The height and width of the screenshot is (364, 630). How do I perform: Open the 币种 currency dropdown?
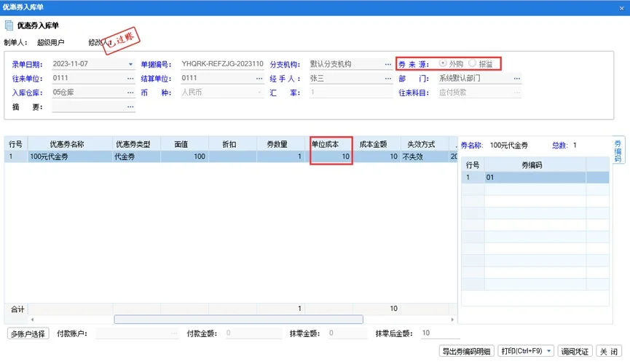coord(259,92)
